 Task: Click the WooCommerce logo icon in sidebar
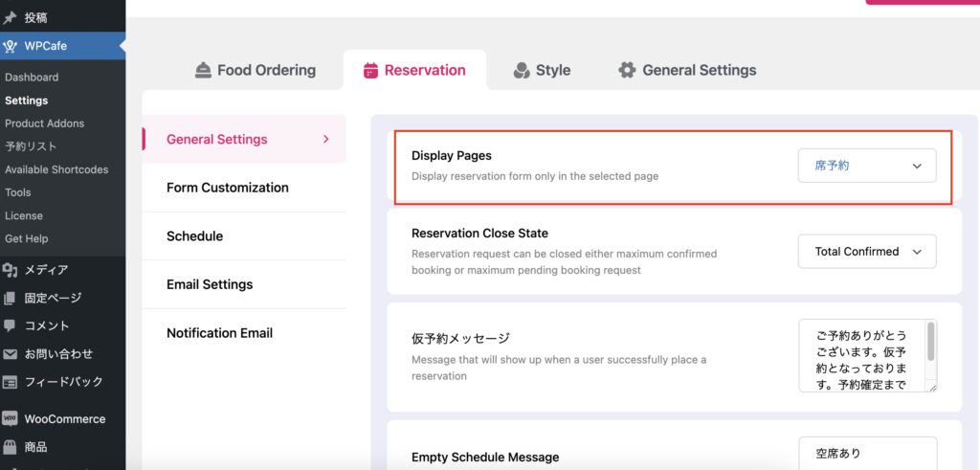point(11,419)
